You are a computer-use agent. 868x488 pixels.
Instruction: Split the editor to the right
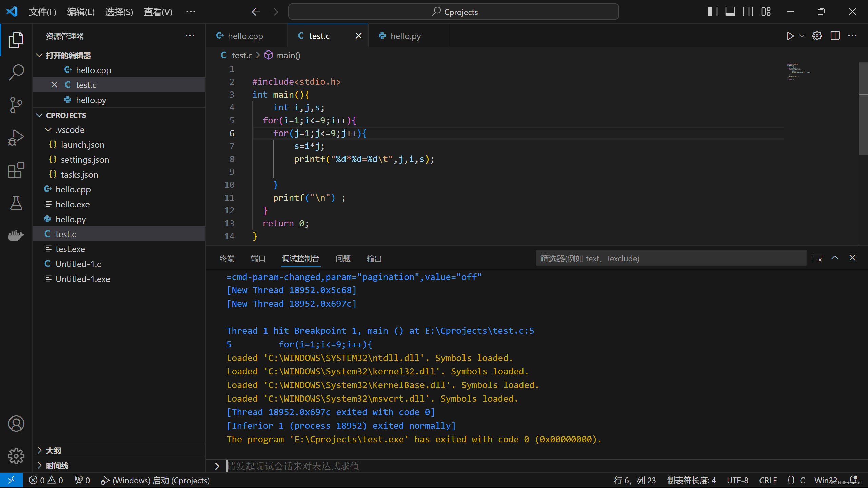tap(835, 36)
